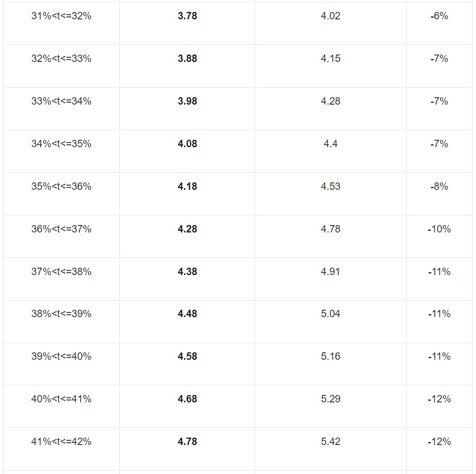This screenshot has width=476, height=474.
Task: Select the bold value 4.08
Action: pos(187,144)
